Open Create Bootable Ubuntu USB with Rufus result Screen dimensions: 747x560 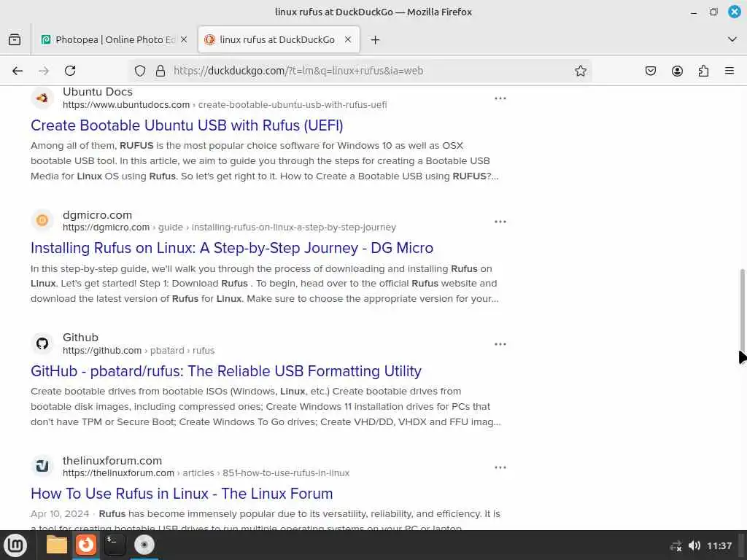click(187, 125)
